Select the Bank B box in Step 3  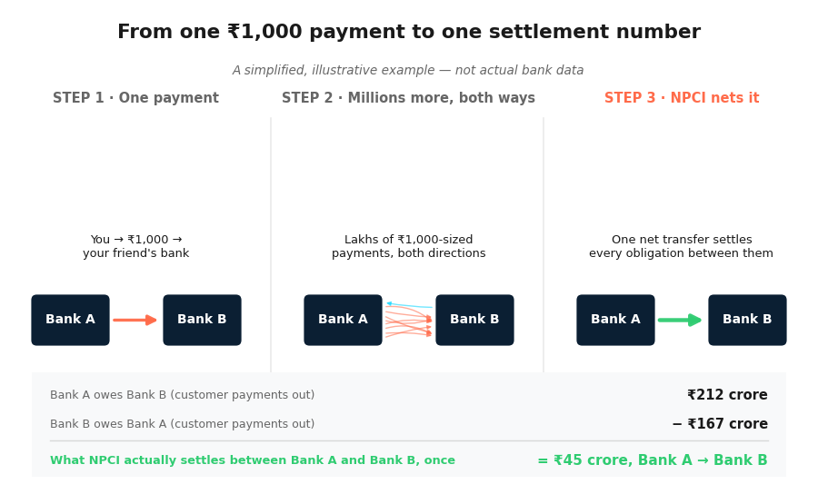(747, 320)
